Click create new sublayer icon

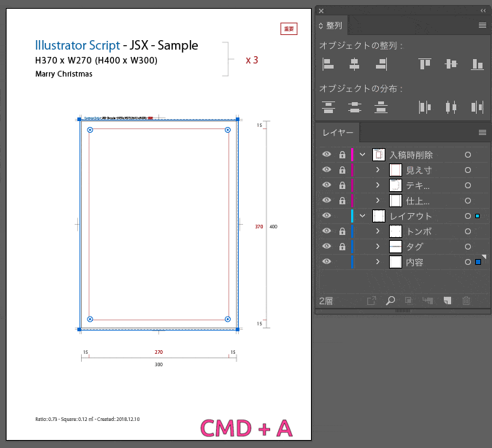[428, 301]
